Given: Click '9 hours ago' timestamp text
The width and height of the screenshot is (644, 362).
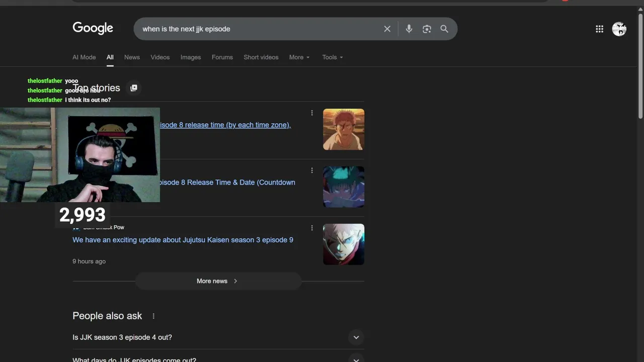Looking at the screenshot, I should click(89, 261).
